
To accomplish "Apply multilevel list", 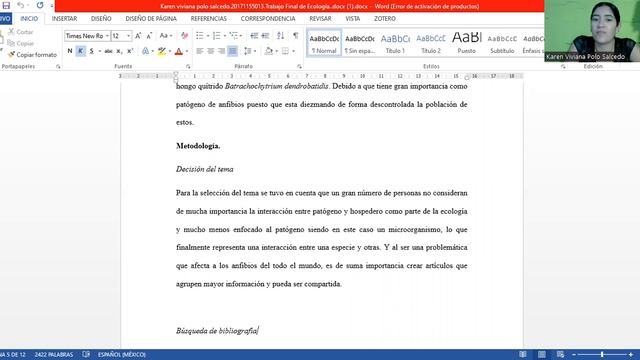I will pyautogui.click(x=233, y=36).
